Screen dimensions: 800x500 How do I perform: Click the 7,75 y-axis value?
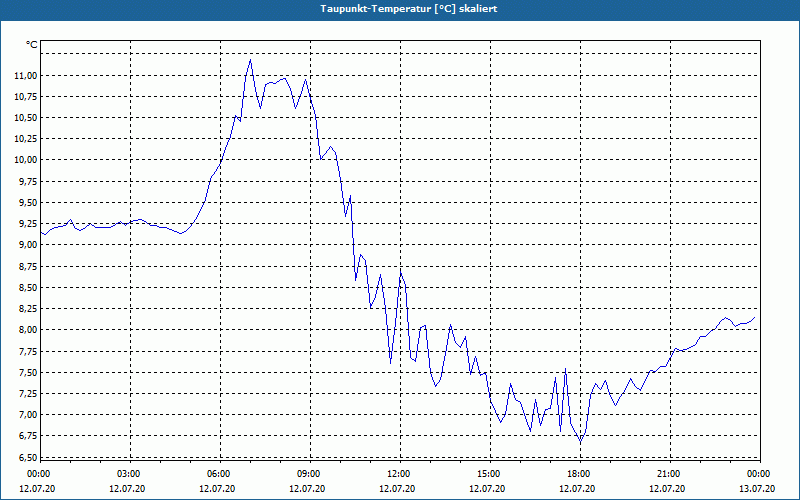click(28, 352)
